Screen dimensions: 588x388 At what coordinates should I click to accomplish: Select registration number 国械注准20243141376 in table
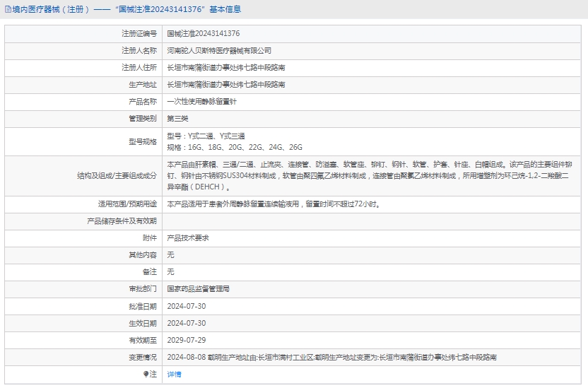[x=203, y=33]
